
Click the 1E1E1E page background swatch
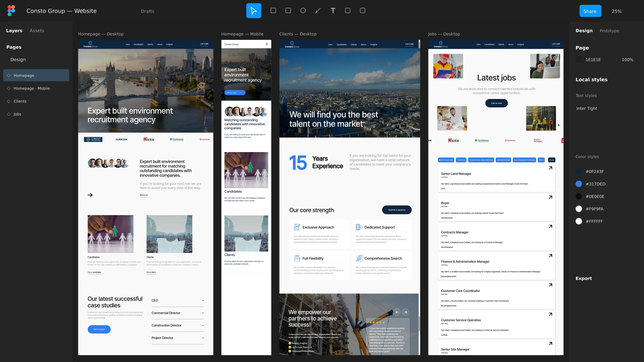tap(579, 60)
